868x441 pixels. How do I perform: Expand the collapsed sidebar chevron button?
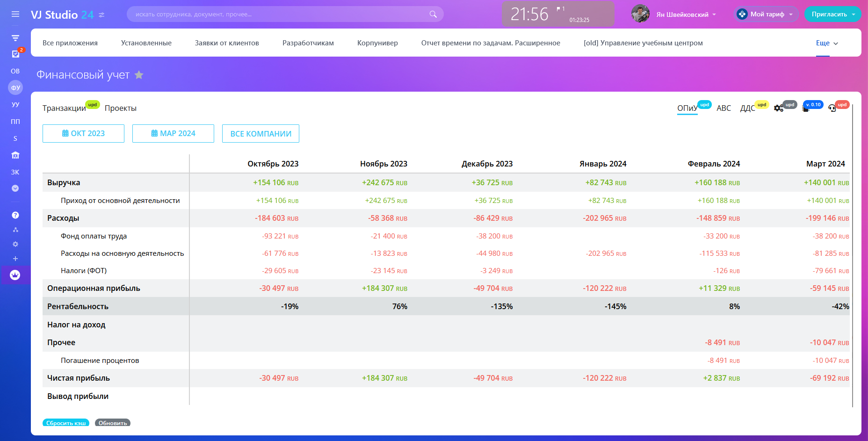tap(15, 188)
